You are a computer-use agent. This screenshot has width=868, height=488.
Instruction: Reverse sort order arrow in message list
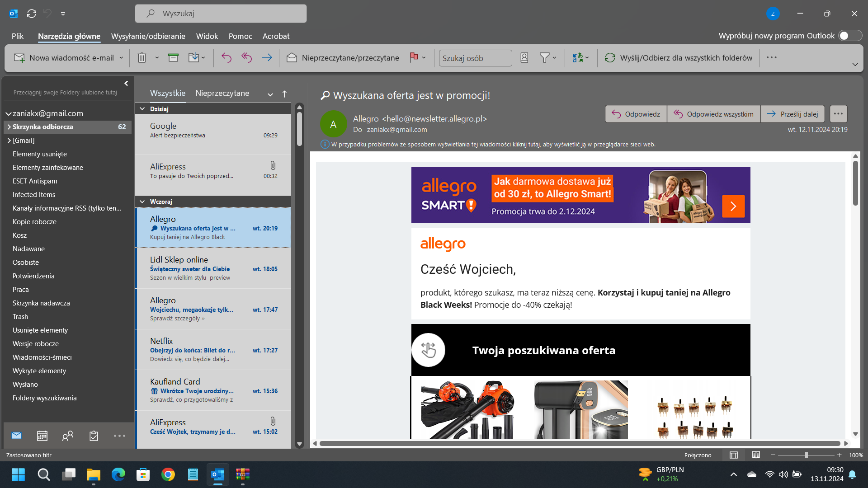coord(284,94)
